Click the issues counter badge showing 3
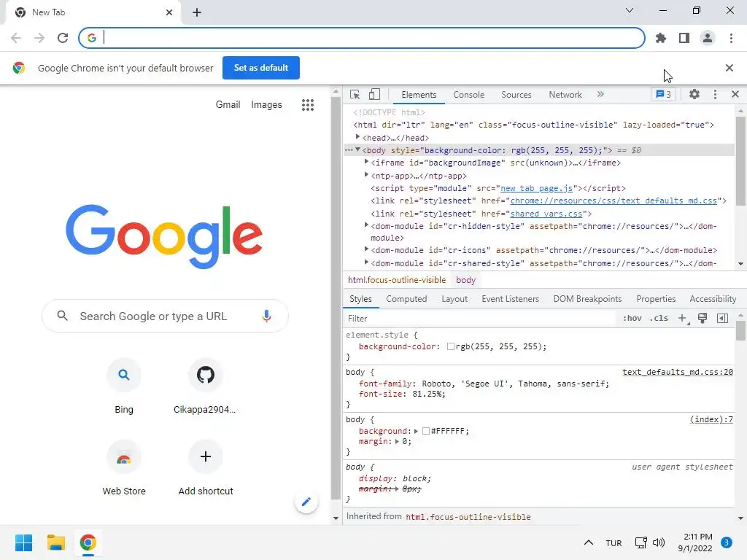The width and height of the screenshot is (747, 560). 663,94
